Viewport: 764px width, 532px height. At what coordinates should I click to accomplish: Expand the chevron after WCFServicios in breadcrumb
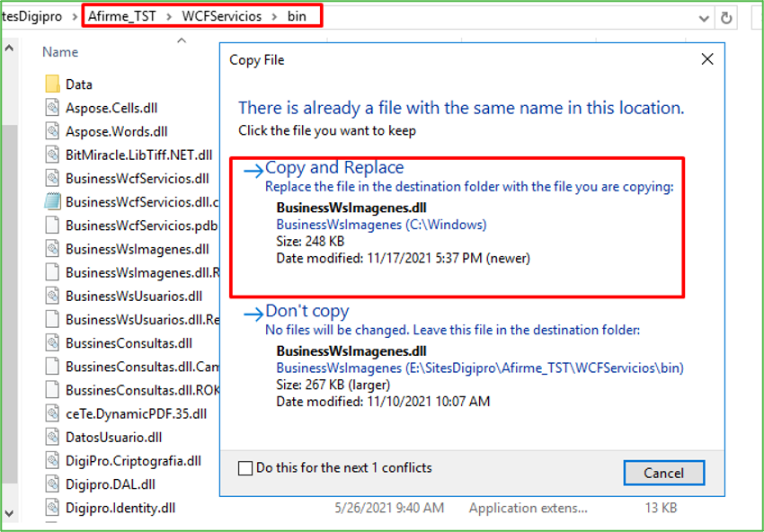273,17
